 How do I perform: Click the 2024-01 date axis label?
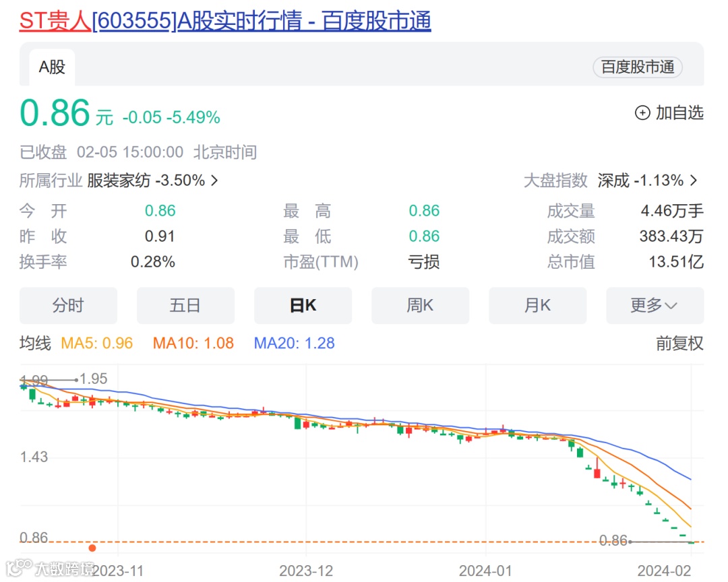click(485, 571)
